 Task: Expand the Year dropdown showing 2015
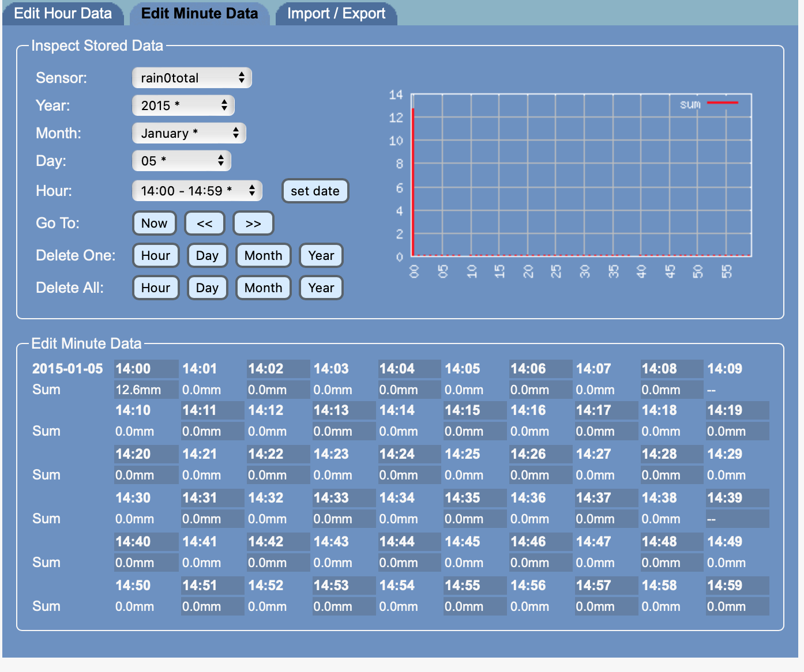[183, 105]
